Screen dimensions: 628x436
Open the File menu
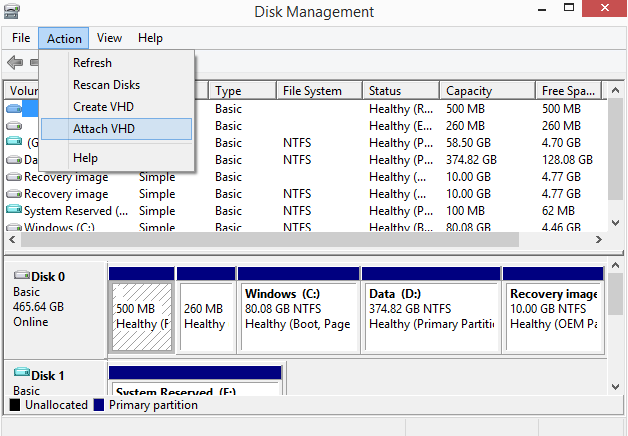tap(21, 38)
